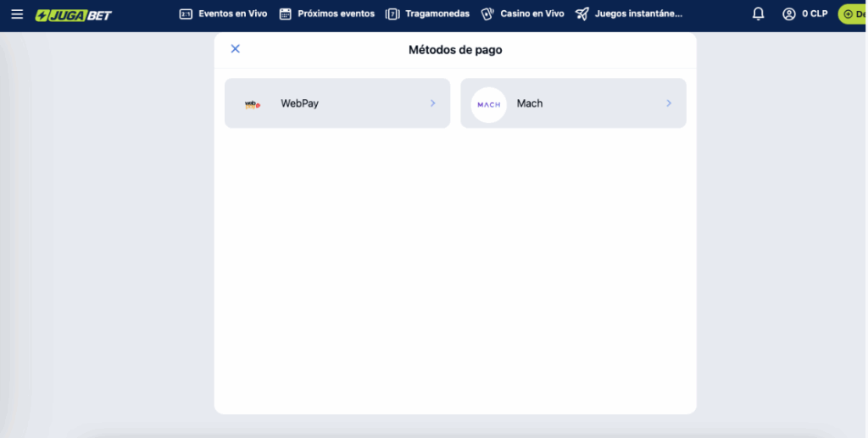This screenshot has height=438, width=868.
Task: Open the Tragamonedas menu item
Action: click(437, 14)
